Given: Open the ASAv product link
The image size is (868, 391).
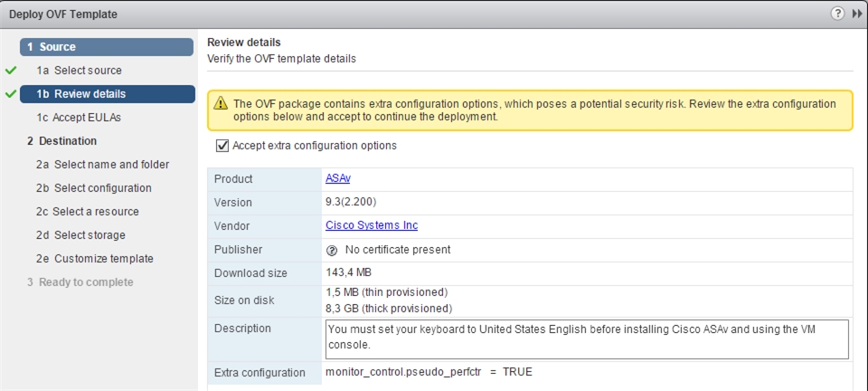Looking at the screenshot, I should click(x=338, y=179).
